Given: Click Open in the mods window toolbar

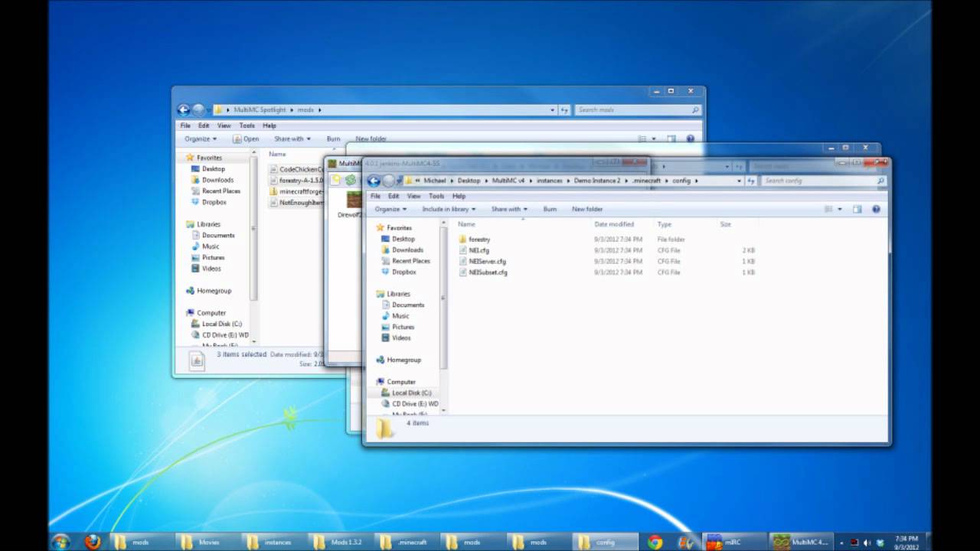Looking at the screenshot, I should [247, 139].
